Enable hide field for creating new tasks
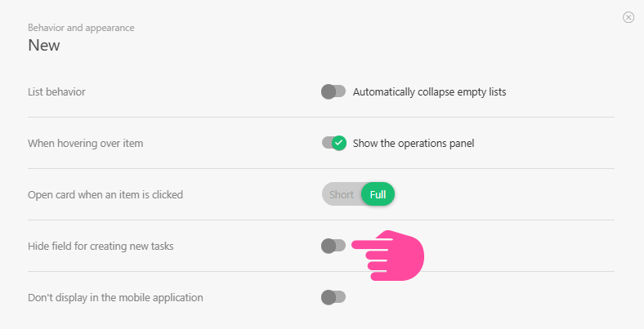The image size is (644, 329). [x=333, y=246]
